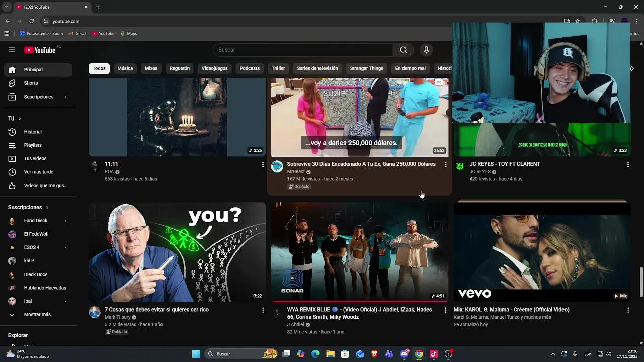644x362 pixels.
Task: Click '7 Cosas que debes evitar' title
Action: pyautogui.click(x=156, y=310)
